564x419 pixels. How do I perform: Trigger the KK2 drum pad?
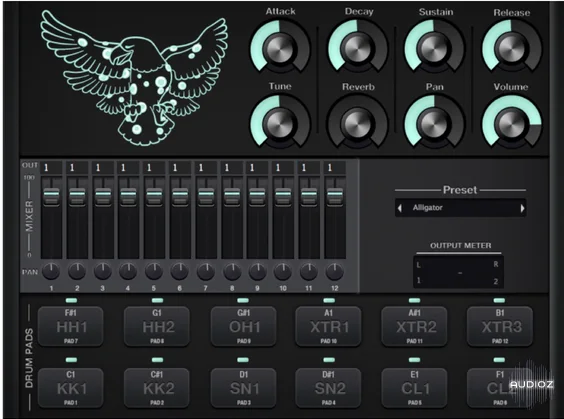[x=157, y=388]
